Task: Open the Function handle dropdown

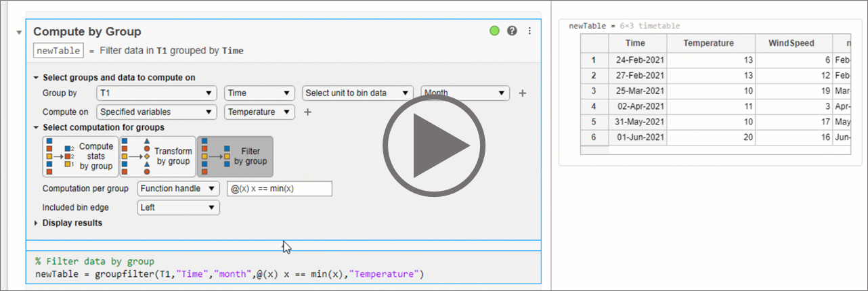Action: pyautogui.click(x=178, y=189)
